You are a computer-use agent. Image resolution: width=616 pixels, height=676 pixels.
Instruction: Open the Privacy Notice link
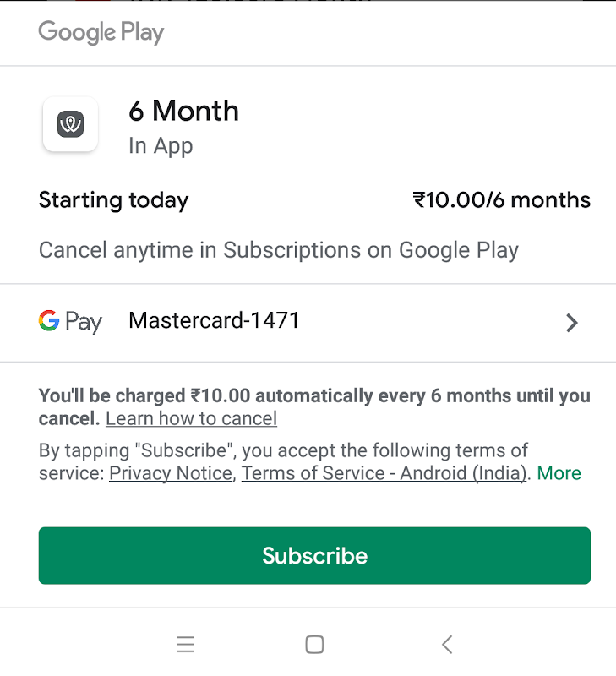point(171,473)
